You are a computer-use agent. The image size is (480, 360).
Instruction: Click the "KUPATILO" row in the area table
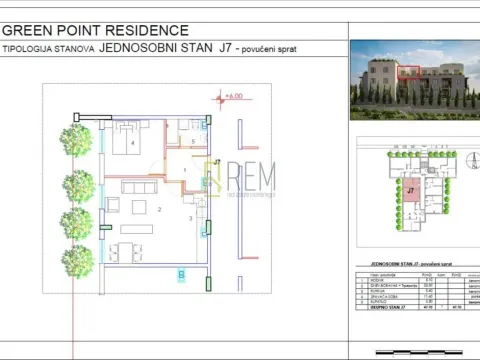(418, 301)
